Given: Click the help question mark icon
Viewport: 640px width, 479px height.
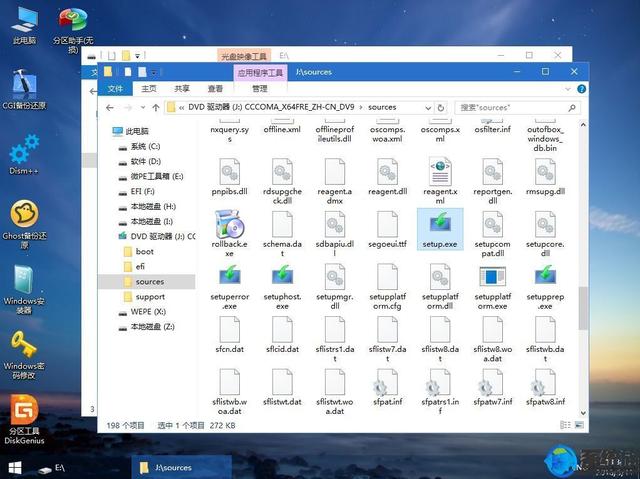Looking at the screenshot, I should point(581,89).
